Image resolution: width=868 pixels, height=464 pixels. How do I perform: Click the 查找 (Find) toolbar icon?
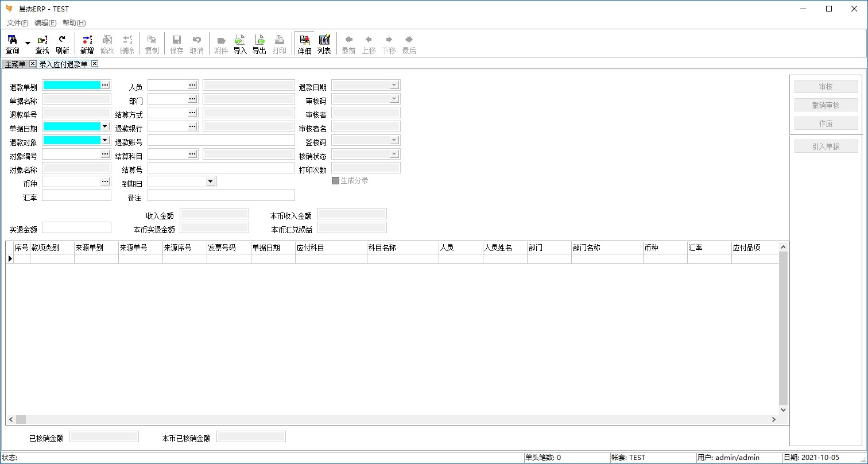[42, 44]
